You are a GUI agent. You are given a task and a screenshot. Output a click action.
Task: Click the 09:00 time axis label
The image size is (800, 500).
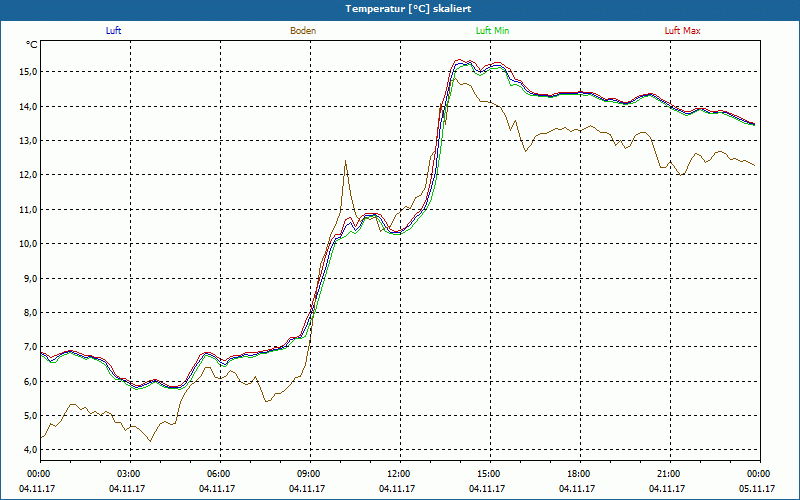tap(310, 474)
